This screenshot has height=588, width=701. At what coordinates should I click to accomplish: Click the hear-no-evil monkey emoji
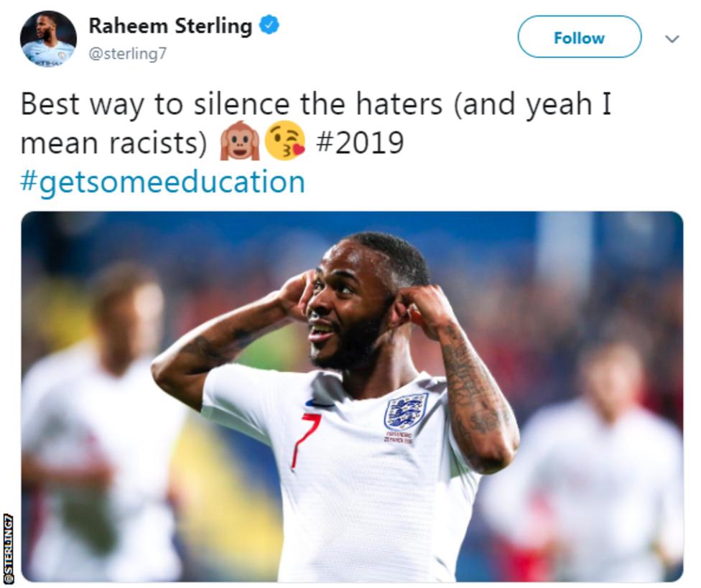pyautogui.click(x=240, y=141)
